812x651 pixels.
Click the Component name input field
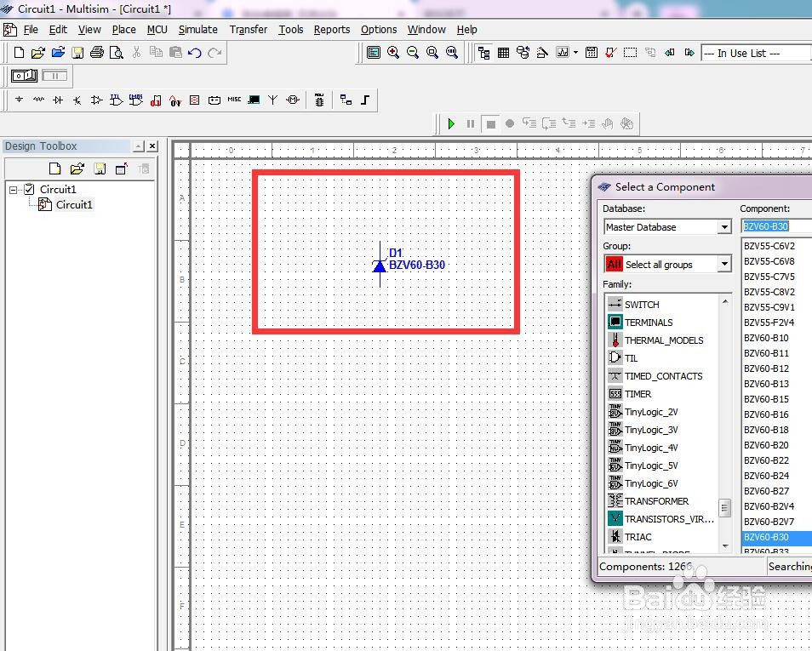[777, 226]
